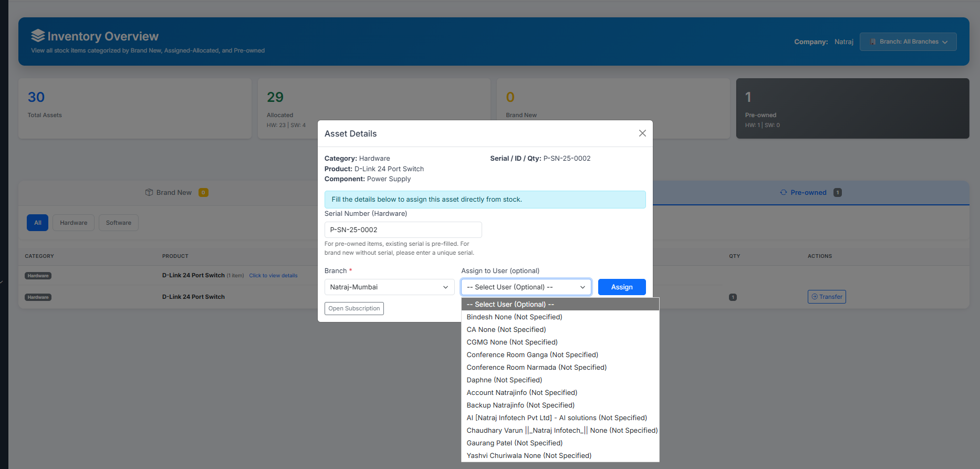The width and height of the screenshot is (980, 469).
Task: Click the 'Natraj' company name
Action: [844, 42]
